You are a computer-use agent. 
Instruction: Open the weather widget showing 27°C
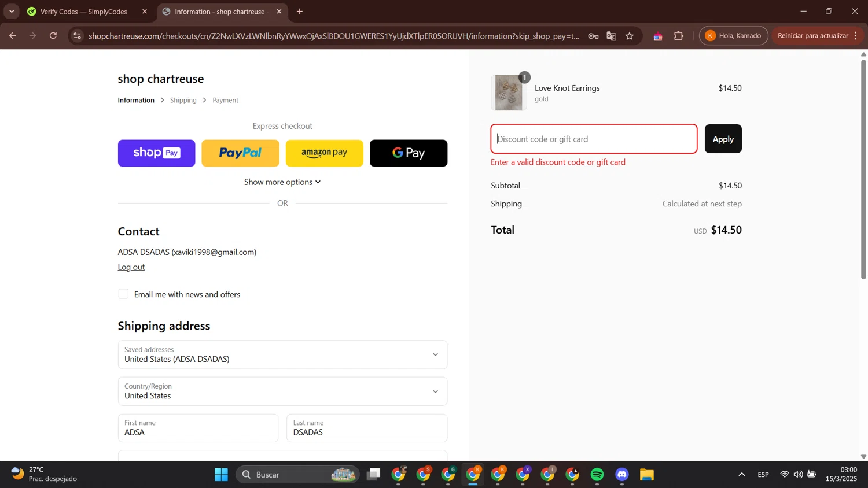pos(44,474)
